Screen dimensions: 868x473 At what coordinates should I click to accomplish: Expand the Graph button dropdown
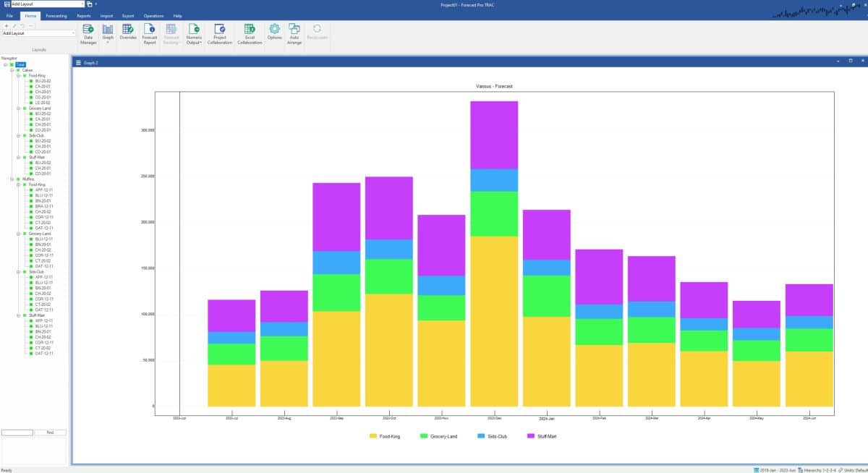pyautogui.click(x=108, y=43)
